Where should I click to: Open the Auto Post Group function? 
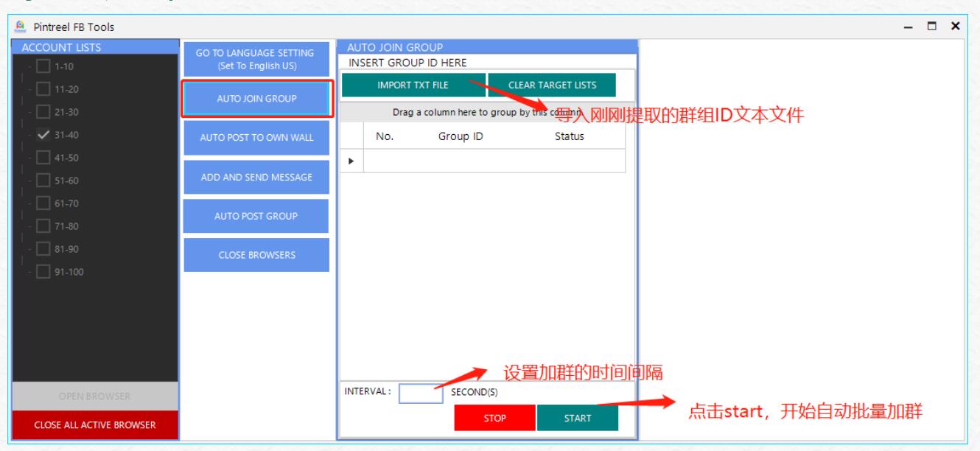coord(255,216)
